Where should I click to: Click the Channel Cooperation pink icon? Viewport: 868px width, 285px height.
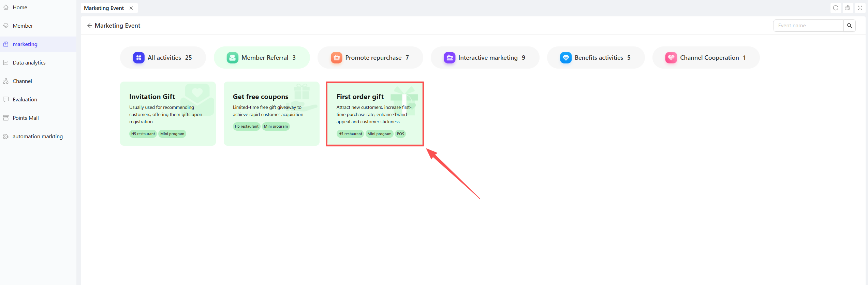click(671, 58)
